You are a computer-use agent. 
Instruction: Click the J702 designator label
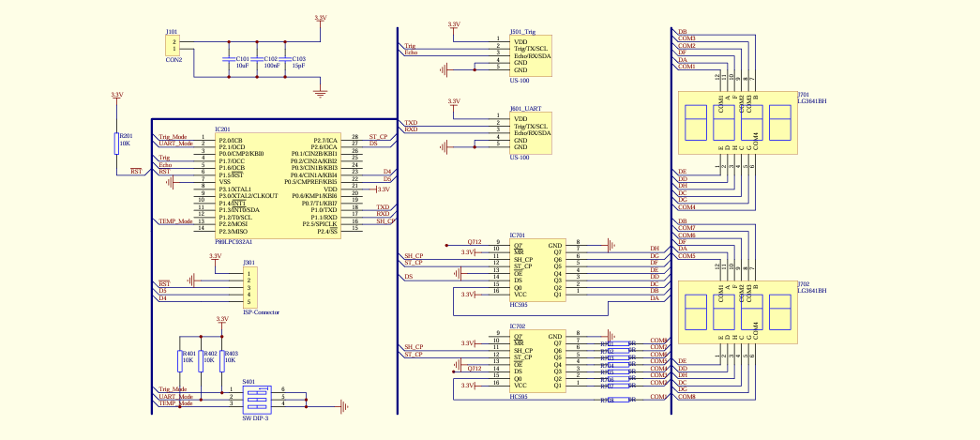coord(803,283)
